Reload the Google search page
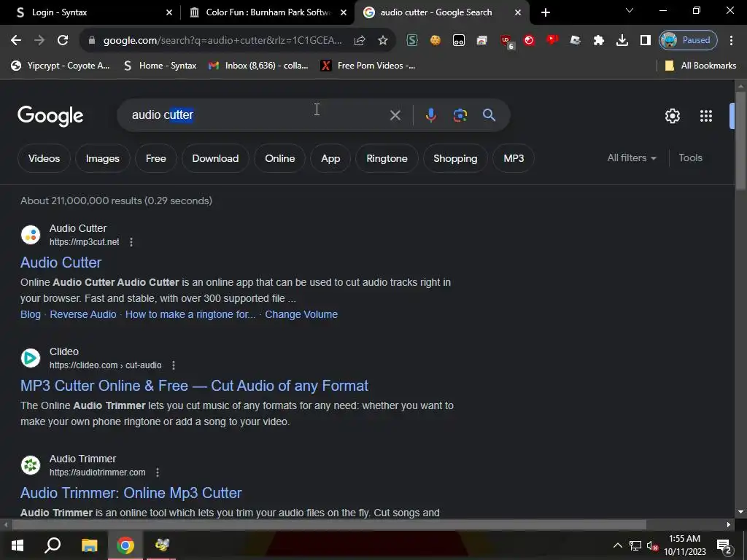This screenshot has height=560, width=747. [63, 41]
